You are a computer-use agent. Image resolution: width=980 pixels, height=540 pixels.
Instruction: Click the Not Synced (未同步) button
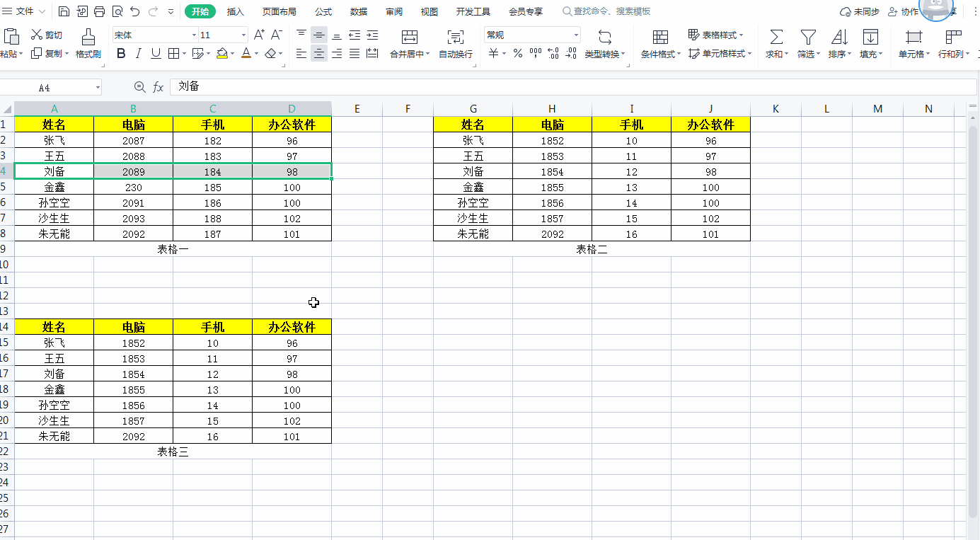point(859,11)
